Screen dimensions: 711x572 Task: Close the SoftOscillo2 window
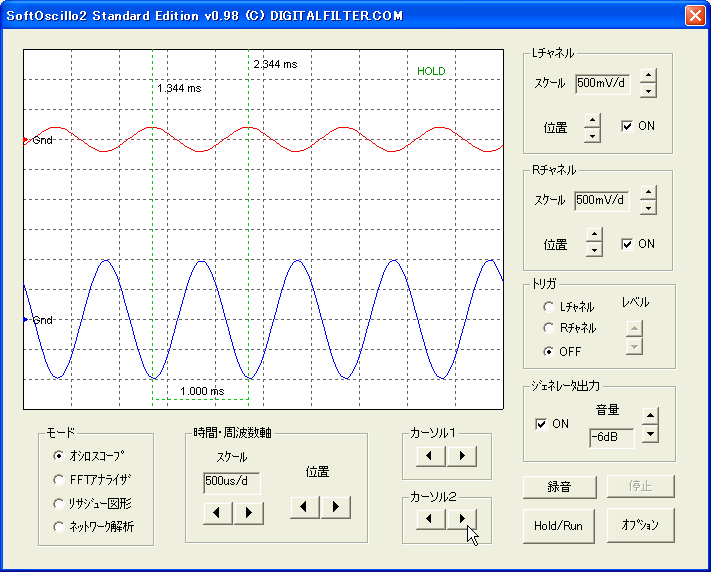pyautogui.click(x=695, y=15)
